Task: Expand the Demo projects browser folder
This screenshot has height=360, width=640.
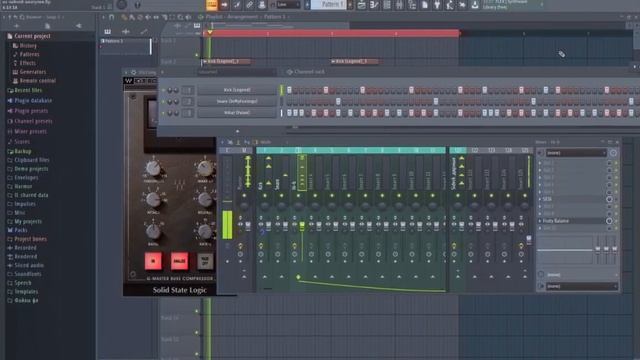Action: (x=27, y=169)
